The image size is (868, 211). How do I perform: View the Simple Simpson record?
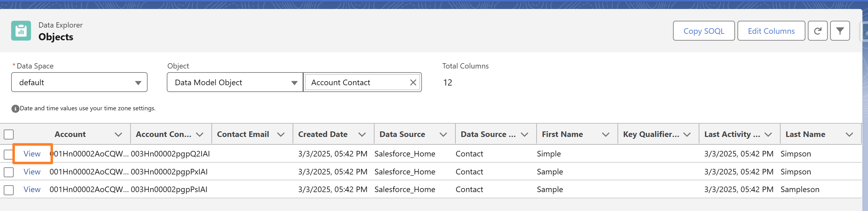click(x=32, y=154)
